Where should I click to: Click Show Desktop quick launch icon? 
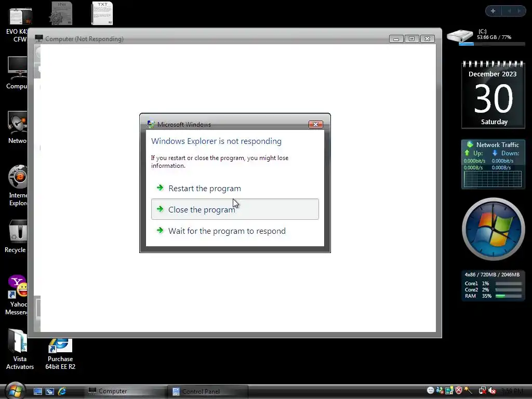pyautogui.click(x=37, y=392)
